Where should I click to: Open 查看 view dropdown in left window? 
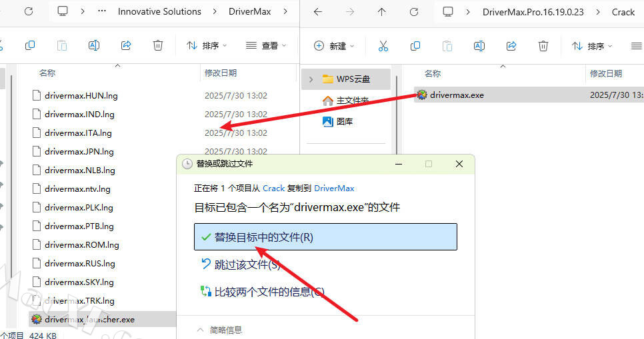[266, 45]
